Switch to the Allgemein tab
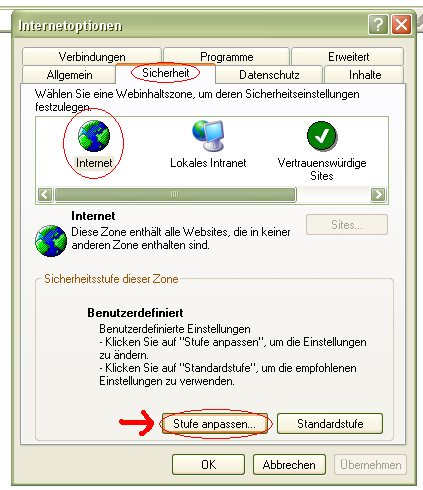 (69, 75)
